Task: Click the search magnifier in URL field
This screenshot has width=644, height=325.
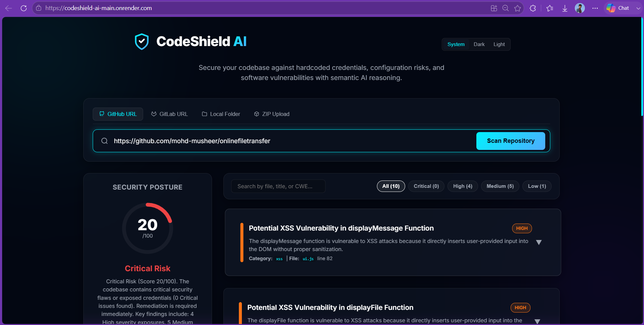Action: pyautogui.click(x=104, y=141)
